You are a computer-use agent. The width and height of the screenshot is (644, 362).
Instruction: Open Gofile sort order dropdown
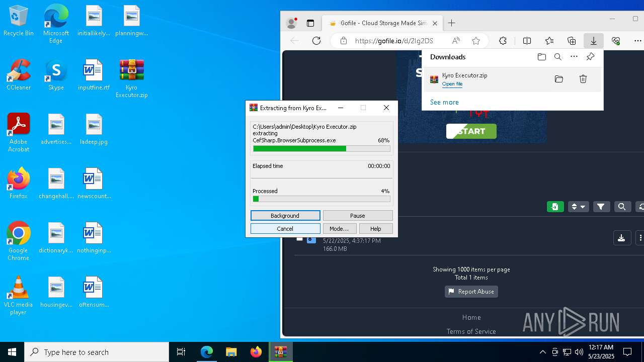click(x=578, y=207)
